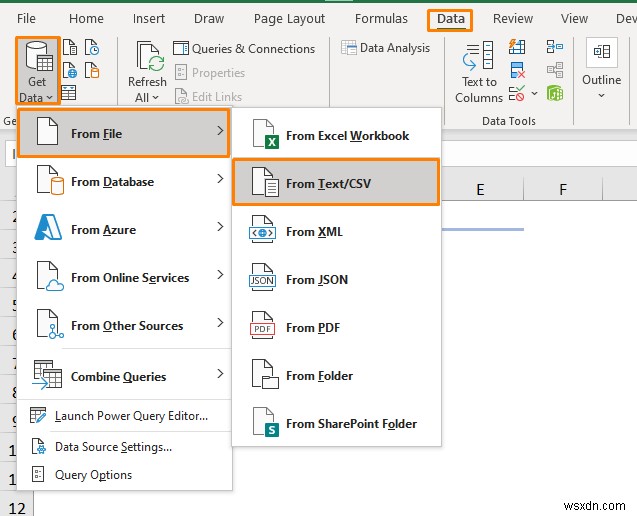Choose Launch Power Query Editor
The width and height of the screenshot is (637, 516).
tap(124, 416)
